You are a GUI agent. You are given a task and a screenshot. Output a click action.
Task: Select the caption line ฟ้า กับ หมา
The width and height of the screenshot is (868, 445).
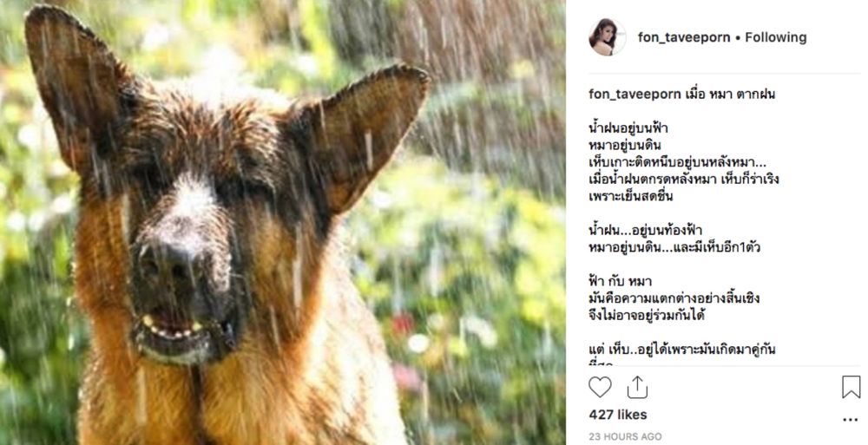pyautogui.click(x=620, y=282)
